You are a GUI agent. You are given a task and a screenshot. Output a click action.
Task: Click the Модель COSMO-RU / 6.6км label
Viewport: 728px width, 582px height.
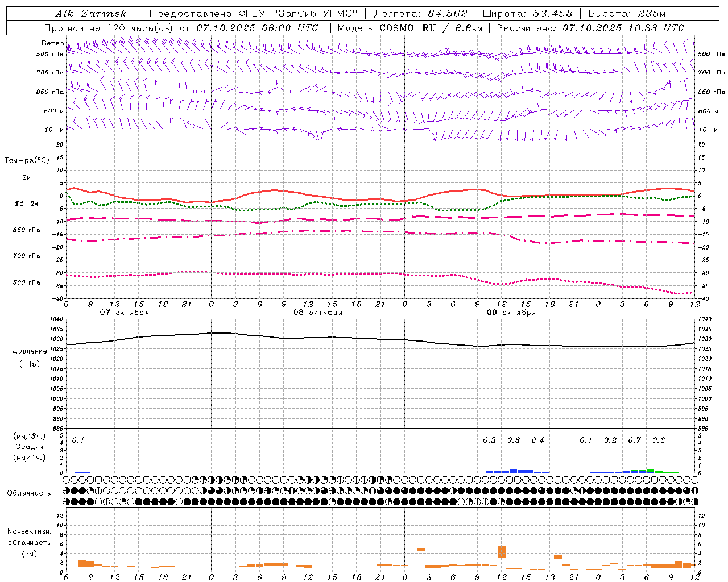point(409,28)
